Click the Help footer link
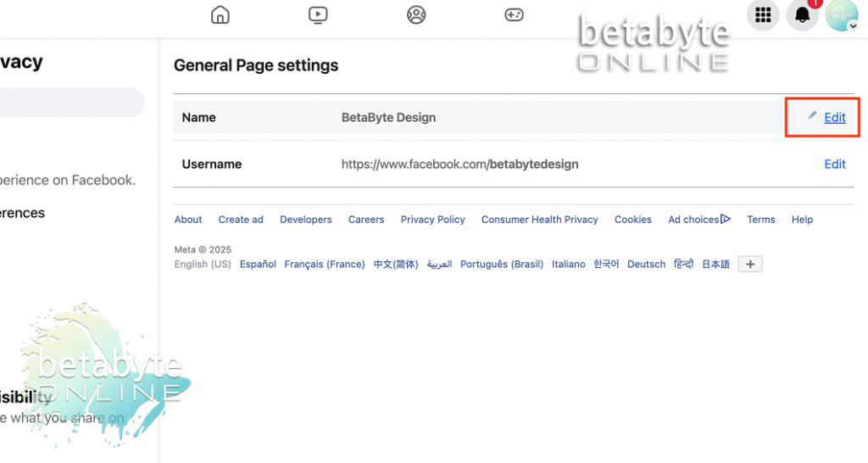The width and height of the screenshot is (868, 463). (802, 220)
